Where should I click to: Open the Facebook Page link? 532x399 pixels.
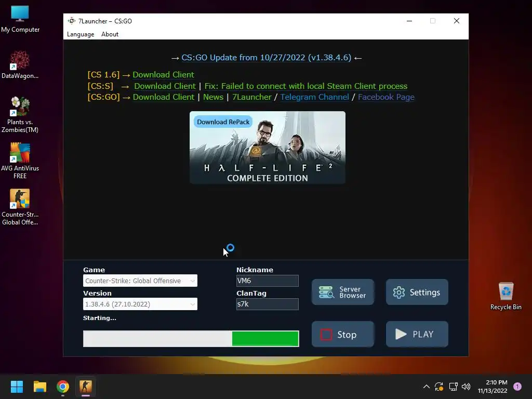[x=386, y=97]
